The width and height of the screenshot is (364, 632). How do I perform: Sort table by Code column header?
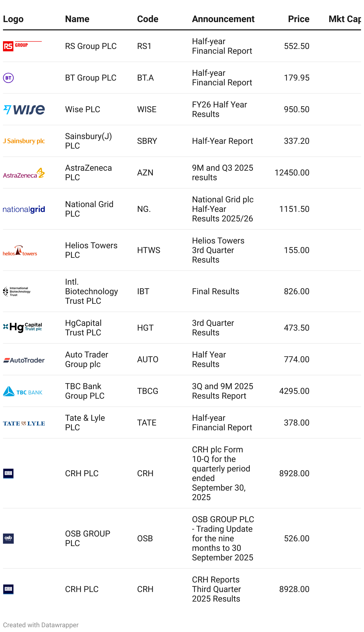tap(148, 19)
